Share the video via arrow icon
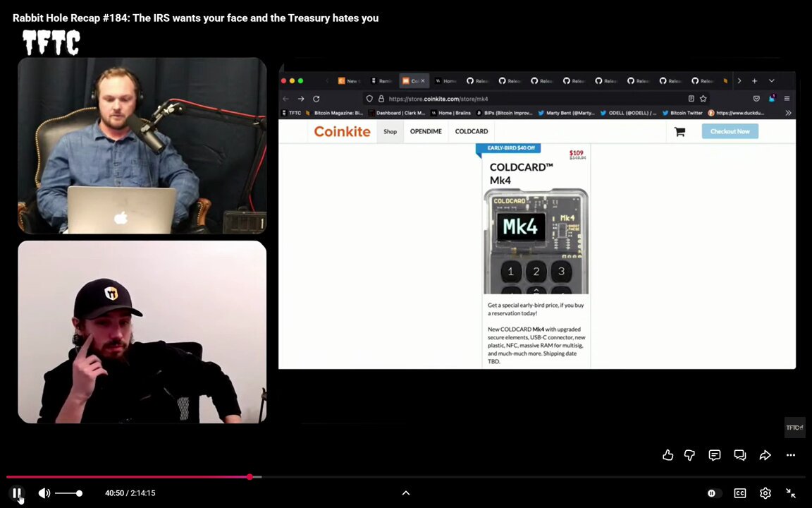This screenshot has height=508, width=812. click(765, 455)
